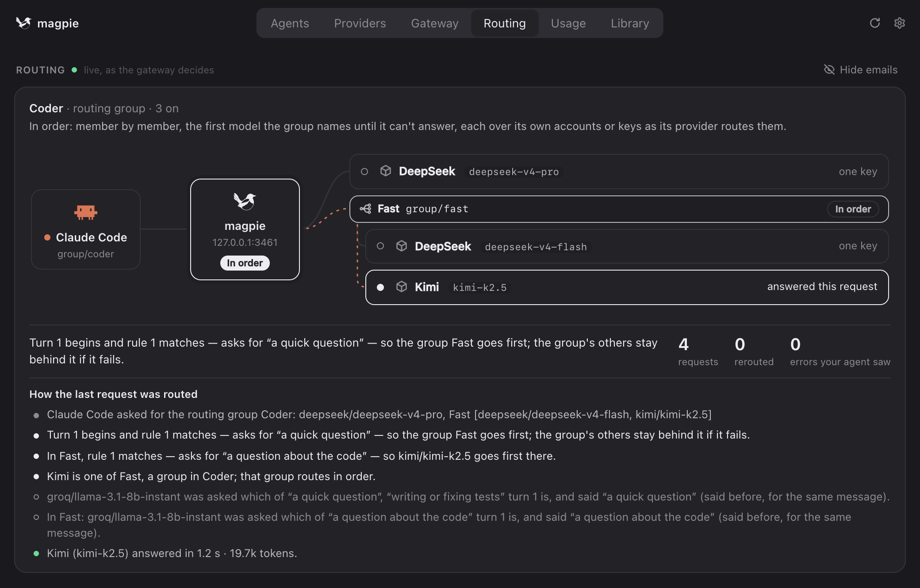Image resolution: width=920 pixels, height=588 pixels.
Task: Click the hollow status circle on the deepseek-v4-flash row
Action: click(x=380, y=246)
